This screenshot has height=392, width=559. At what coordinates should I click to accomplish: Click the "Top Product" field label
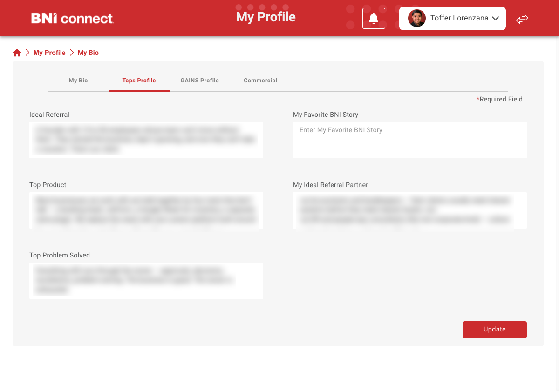48,185
